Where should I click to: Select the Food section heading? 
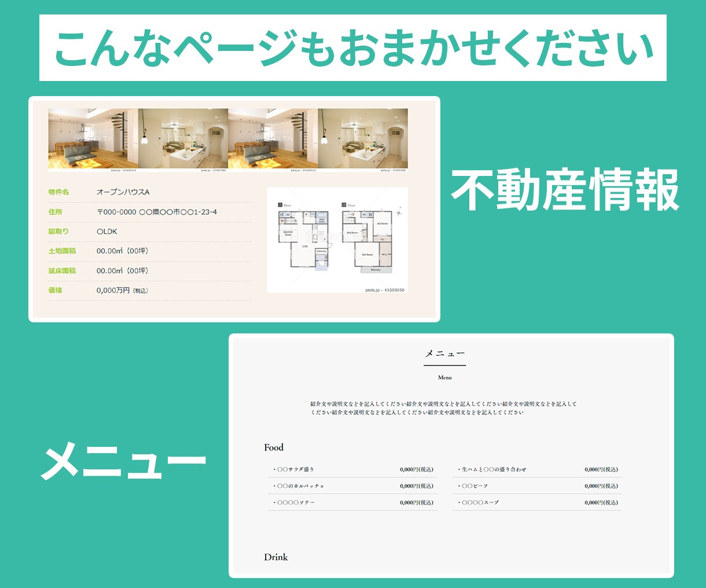click(274, 447)
